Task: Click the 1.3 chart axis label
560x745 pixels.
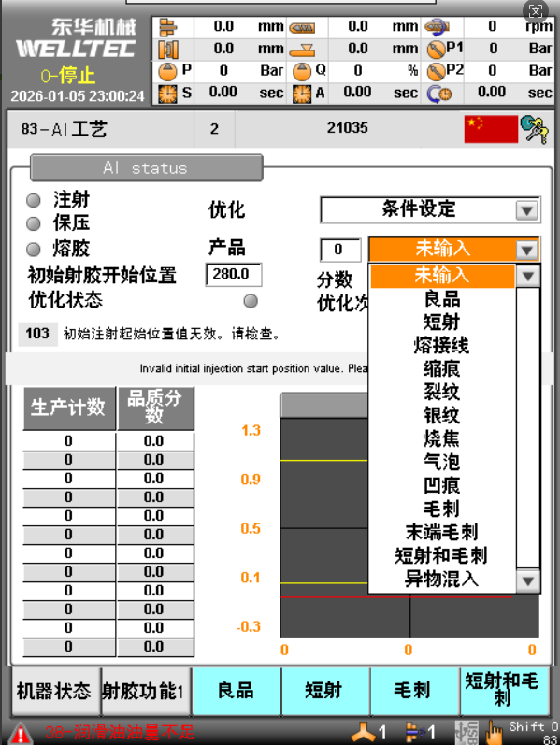Action: point(251,431)
